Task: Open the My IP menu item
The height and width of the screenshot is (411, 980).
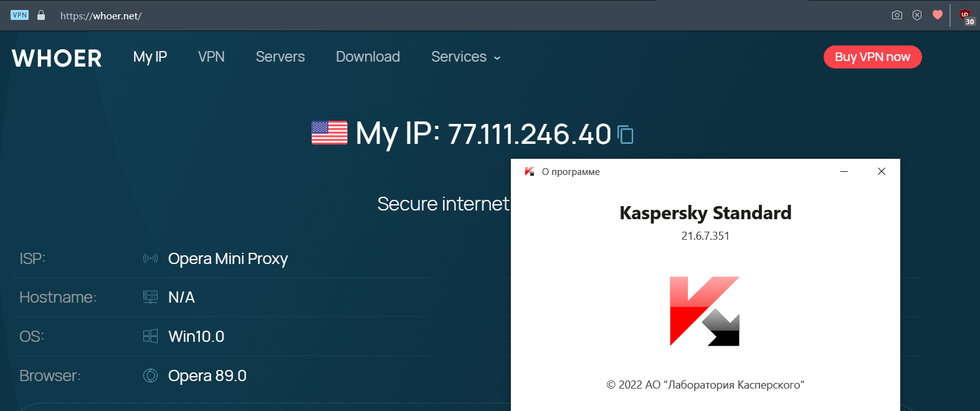Action: tap(150, 57)
